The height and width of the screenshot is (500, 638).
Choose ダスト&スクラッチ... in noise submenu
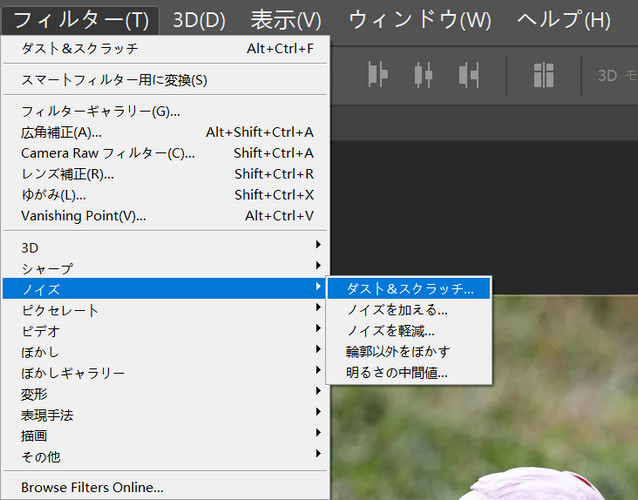click(409, 288)
